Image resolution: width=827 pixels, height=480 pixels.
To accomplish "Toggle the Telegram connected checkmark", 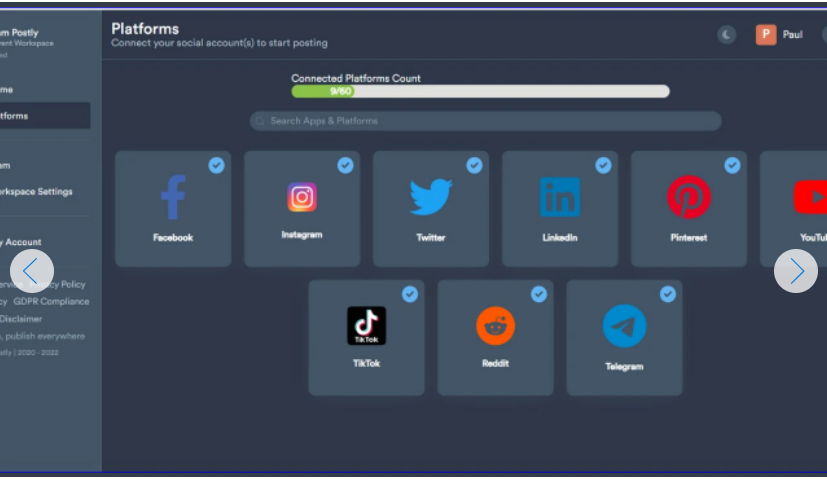I will [x=668, y=294].
